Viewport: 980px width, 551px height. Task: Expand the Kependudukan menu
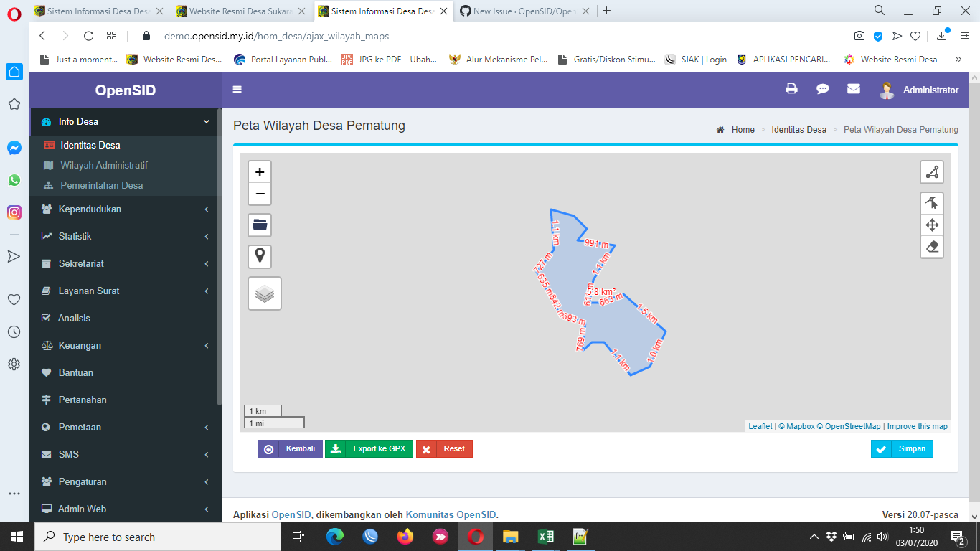coord(126,209)
